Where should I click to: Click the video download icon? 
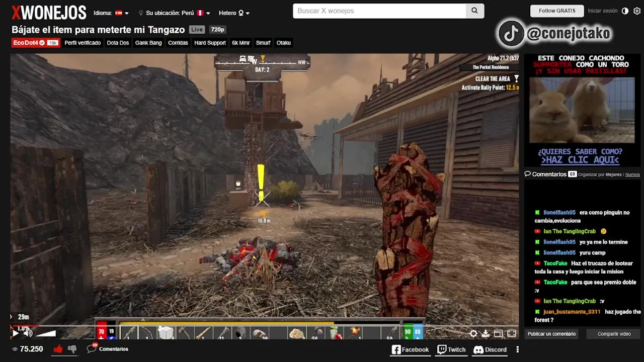(x=486, y=333)
